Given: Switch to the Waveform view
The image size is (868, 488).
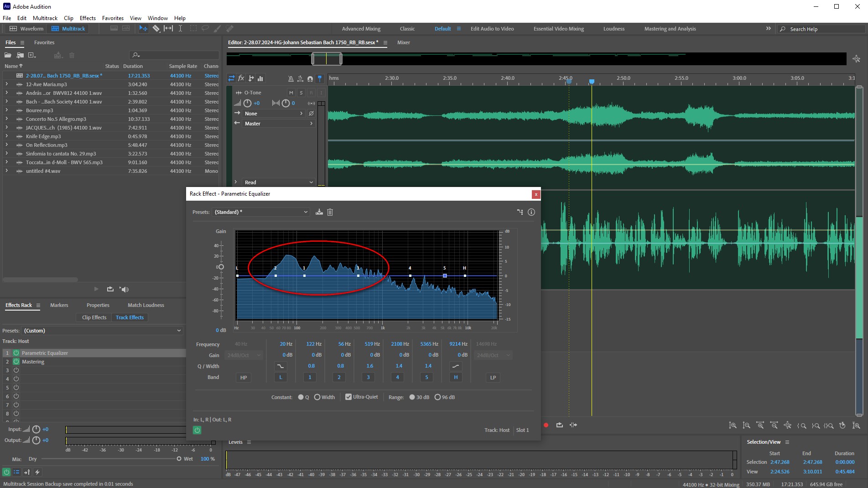Looking at the screenshot, I should click(x=27, y=29).
